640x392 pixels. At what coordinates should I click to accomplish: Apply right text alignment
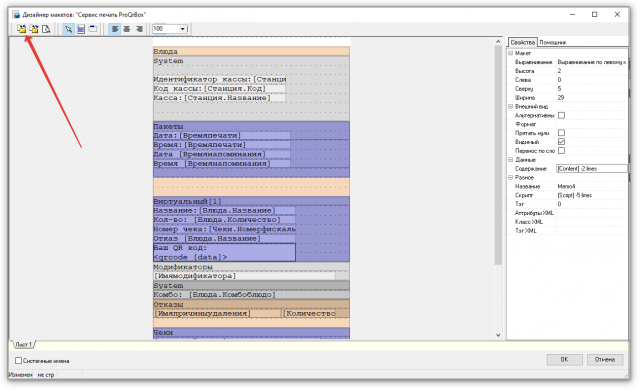click(x=139, y=29)
